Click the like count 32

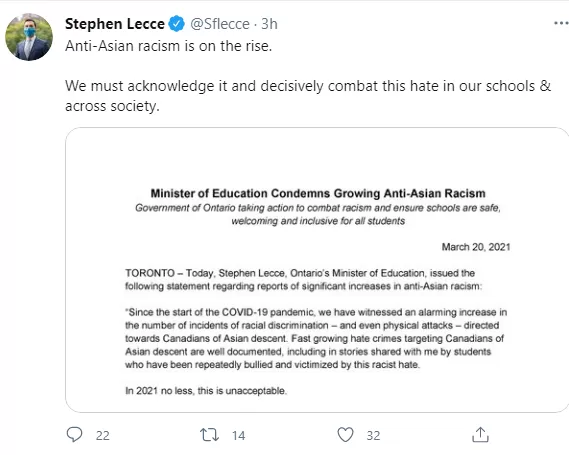[x=373, y=435]
